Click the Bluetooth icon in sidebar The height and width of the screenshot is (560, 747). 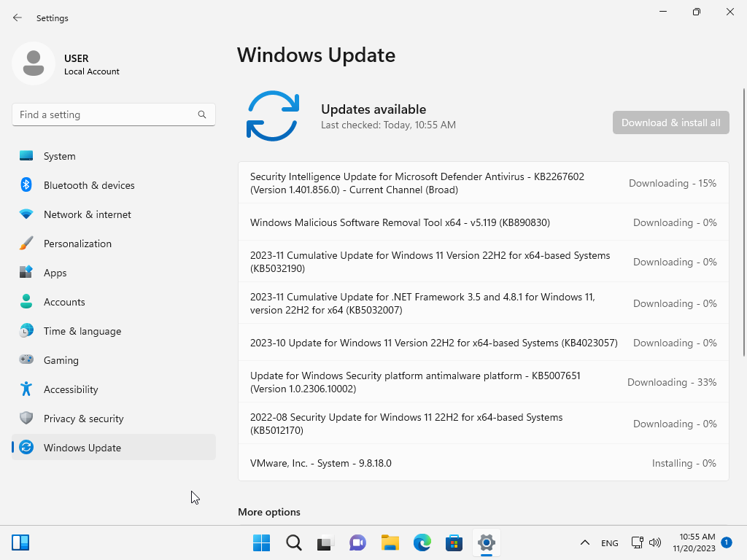26,184
